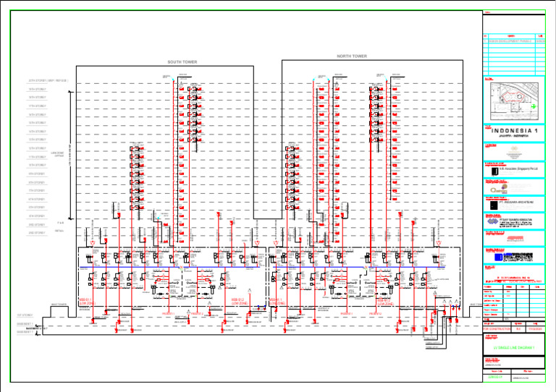Click the M.B. Associates black logo
The width and height of the screenshot is (556, 392).
coord(494,171)
